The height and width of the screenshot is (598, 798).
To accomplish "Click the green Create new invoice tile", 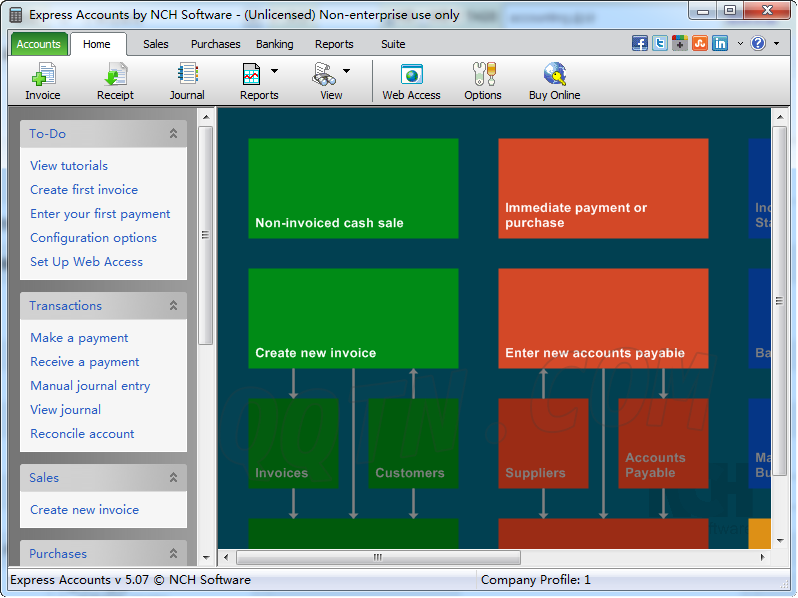I will coord(353,318).
